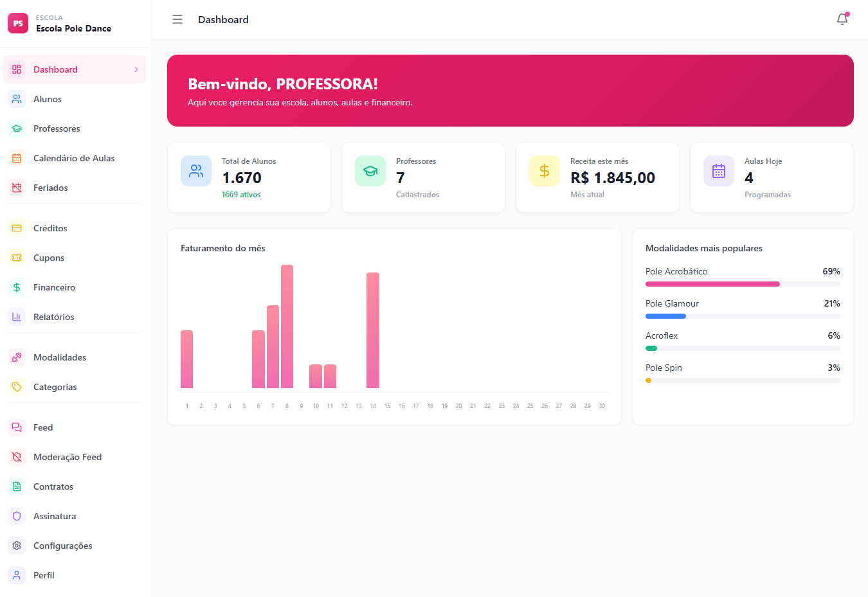Click the Configurações gear icon
Viewport: 868px width, 597px height.
(x=17, y=546)
